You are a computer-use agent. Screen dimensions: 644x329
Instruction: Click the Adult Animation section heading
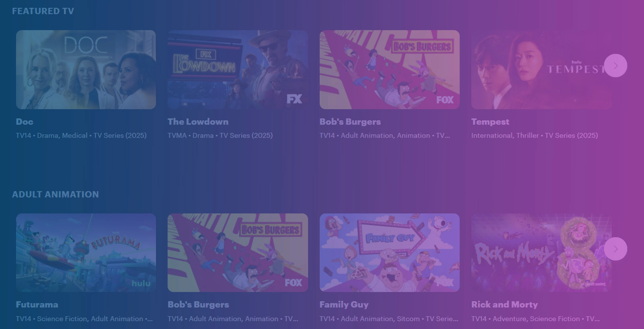(x=55, y=194)
